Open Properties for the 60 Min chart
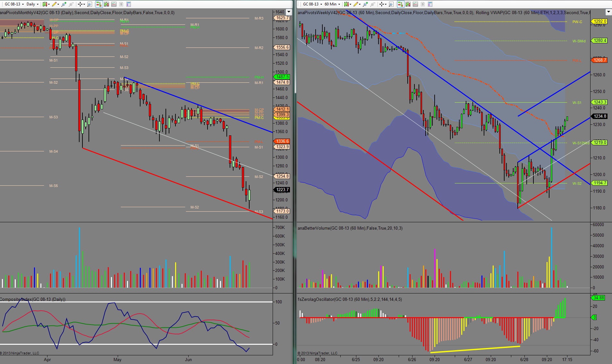 pos(430,4)
